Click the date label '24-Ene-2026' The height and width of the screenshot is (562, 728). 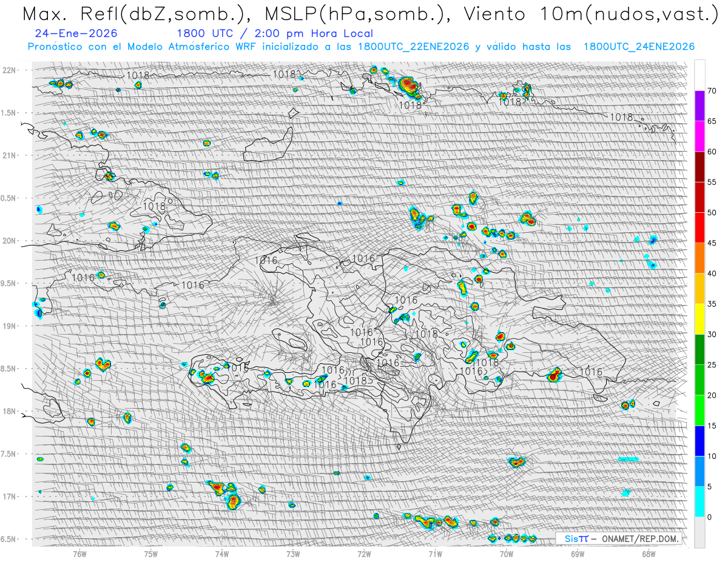[x=76, y=33]
